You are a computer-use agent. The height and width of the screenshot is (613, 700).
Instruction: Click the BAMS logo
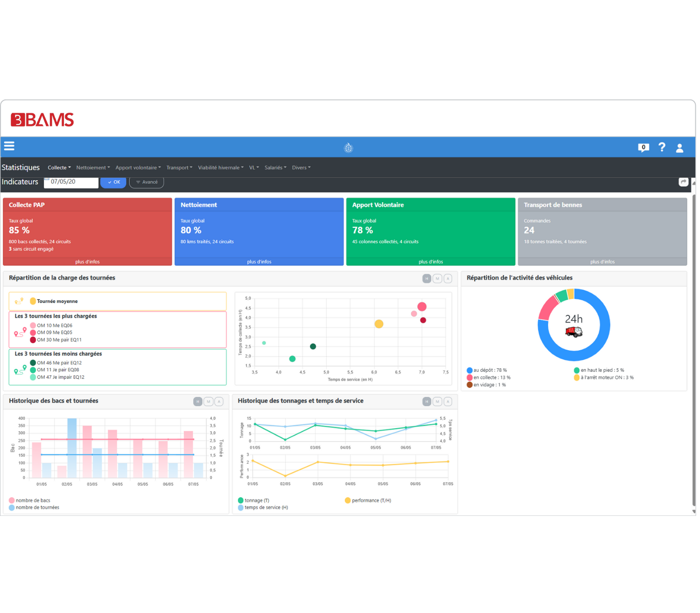pyautogui.click(x=42, y=120)
